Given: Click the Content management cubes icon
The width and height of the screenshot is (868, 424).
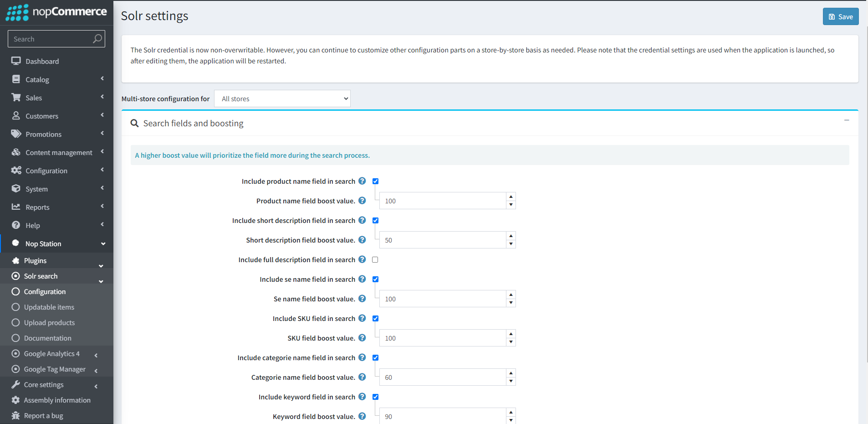Looking at the screenshot, I should (x=16, y=152).
